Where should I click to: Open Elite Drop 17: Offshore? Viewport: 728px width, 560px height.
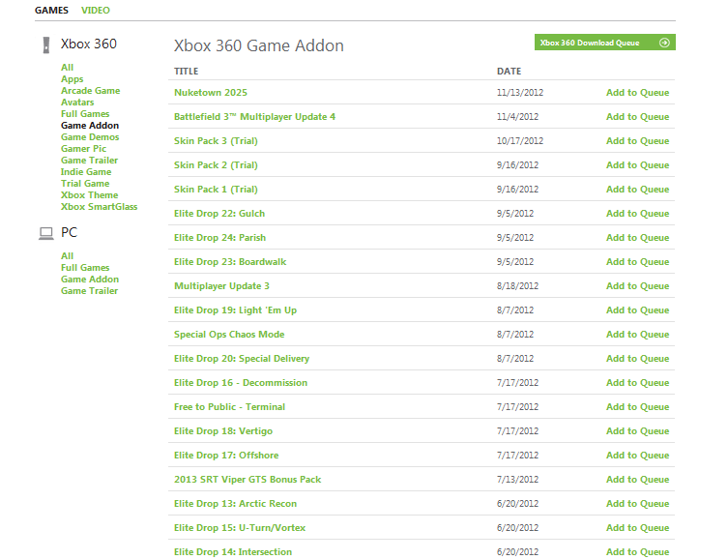click(x=226, y=455)
